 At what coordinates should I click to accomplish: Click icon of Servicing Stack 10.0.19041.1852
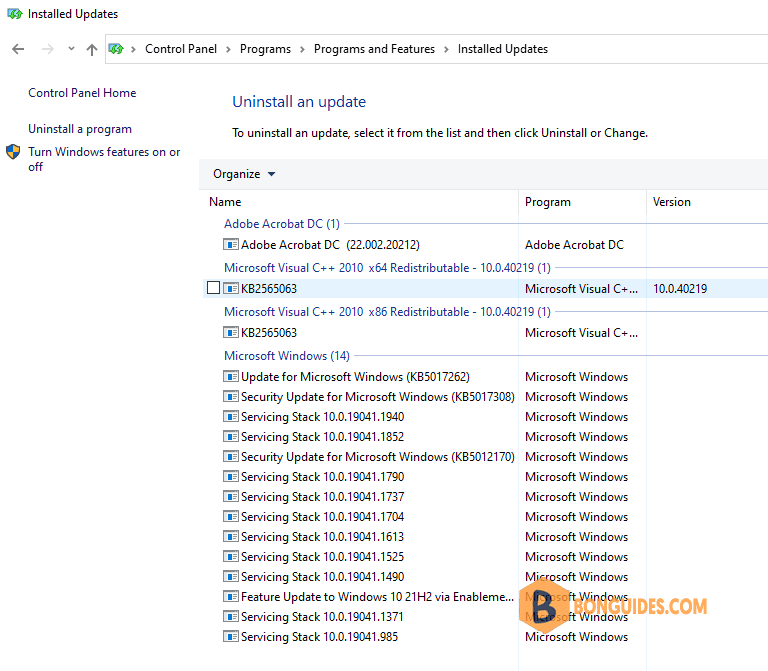[231, 436]
